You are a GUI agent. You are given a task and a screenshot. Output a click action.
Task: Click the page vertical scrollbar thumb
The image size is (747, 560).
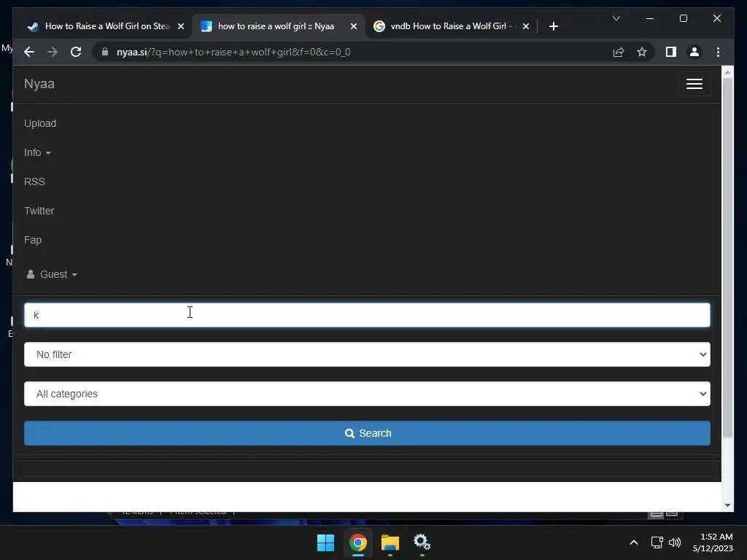pos(727,257)
